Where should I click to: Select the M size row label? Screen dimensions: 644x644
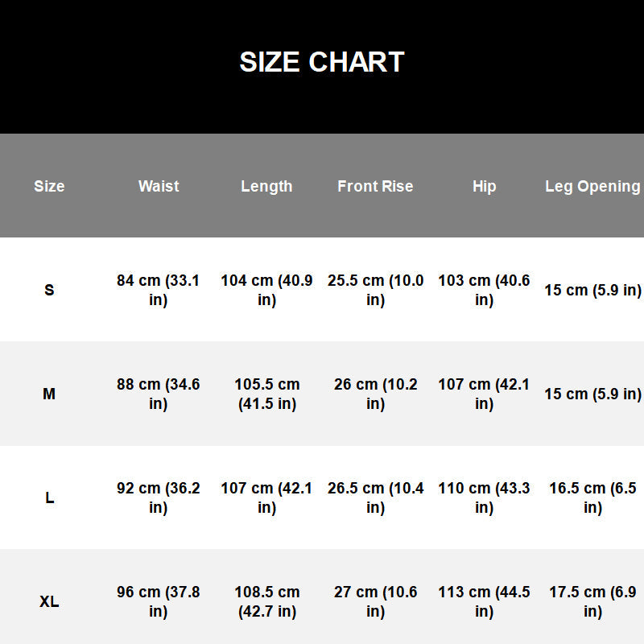[49, 394]
